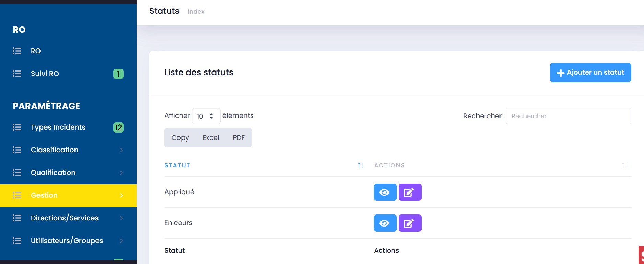Click the view eye icon for Appliqué
644x264 pixels.
click(x=385, y=192)
